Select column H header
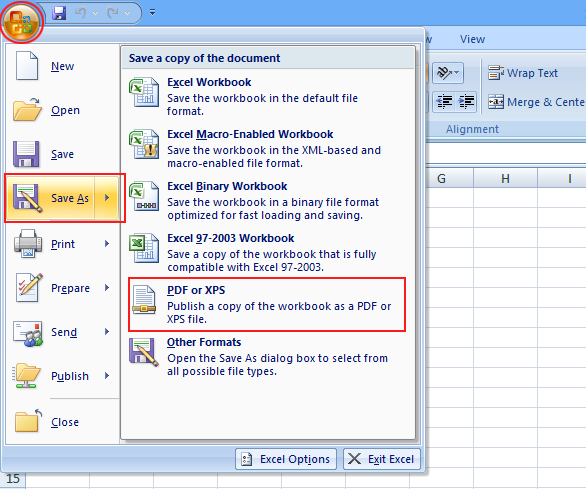586x489 pixels. pyautogui.click(x=505, y=178)
